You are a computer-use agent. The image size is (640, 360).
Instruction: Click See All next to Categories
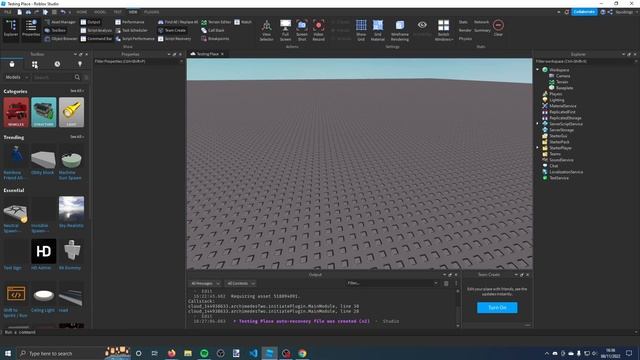pos(77,91)
